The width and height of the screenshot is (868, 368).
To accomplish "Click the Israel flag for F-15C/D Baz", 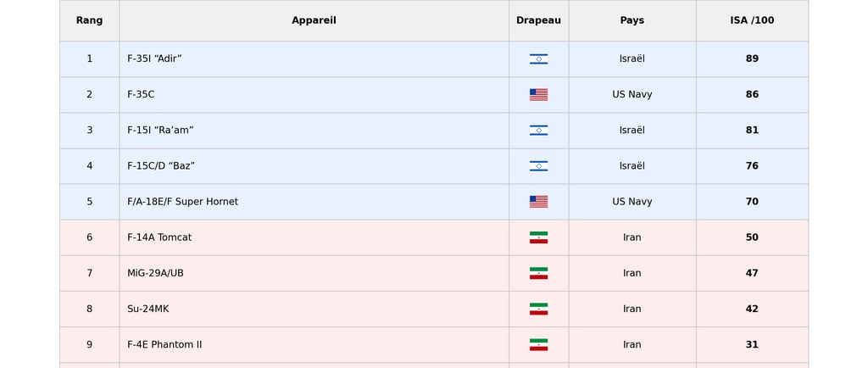I will 538,166.
